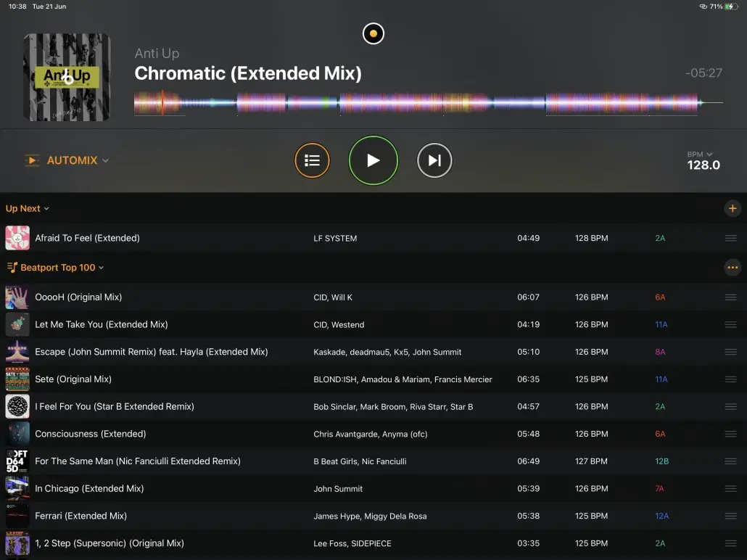
Task: Click the Automix play icon
Action: pos(32,160)
